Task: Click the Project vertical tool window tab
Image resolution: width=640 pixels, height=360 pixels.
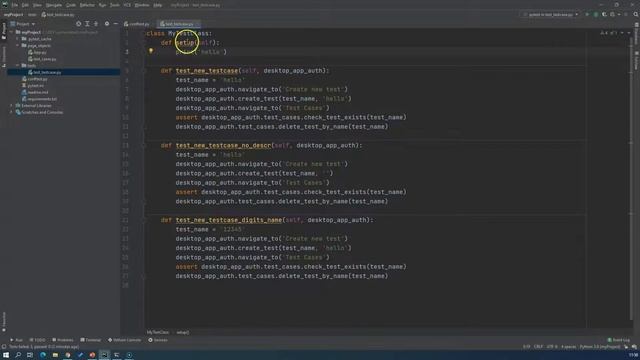Action: [4, 31]
